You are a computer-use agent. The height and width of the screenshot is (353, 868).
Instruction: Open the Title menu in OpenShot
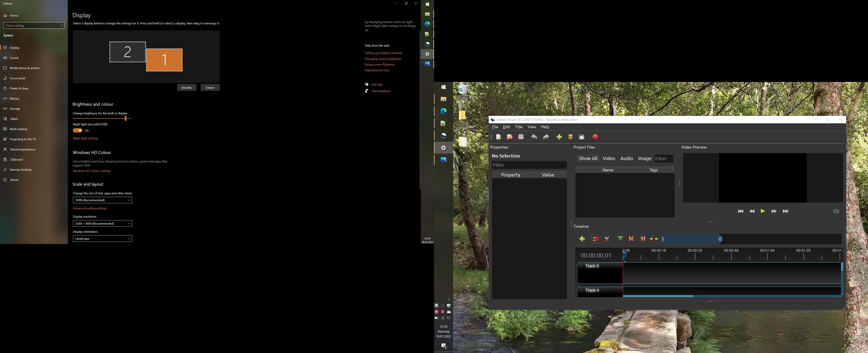[519, 127]
